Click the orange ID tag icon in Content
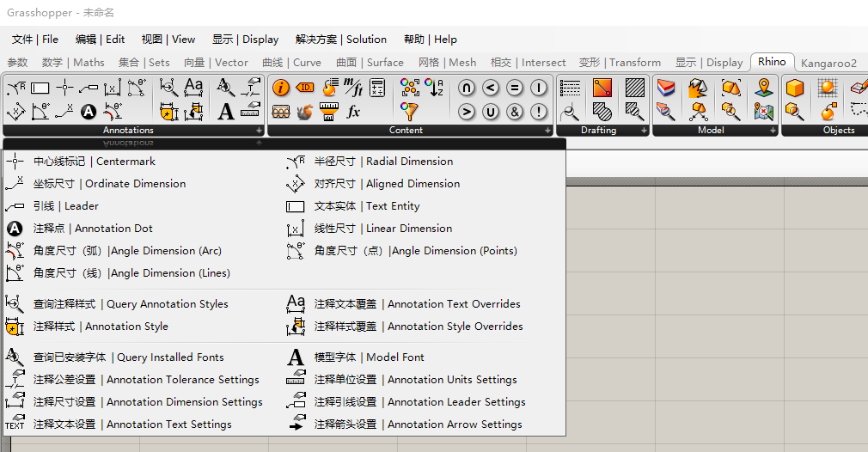The width and height of the screenshot is (868, 452). tap(305, 88)
